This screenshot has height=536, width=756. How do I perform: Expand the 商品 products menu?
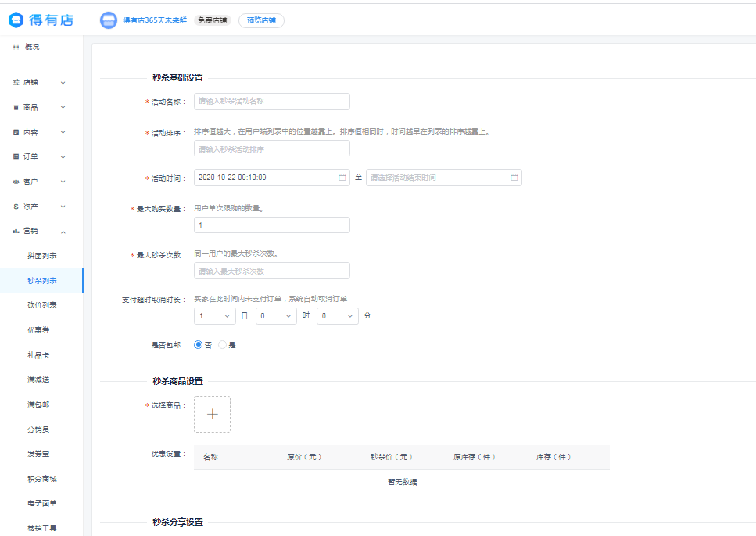click(x=63, y=107)
